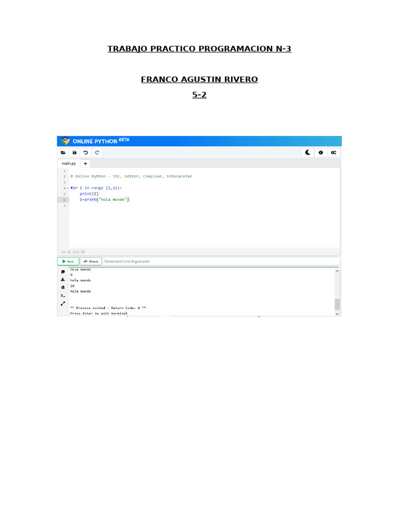
Task: Click the Share button
Action: pyautogui.click(x=91, y=262)
